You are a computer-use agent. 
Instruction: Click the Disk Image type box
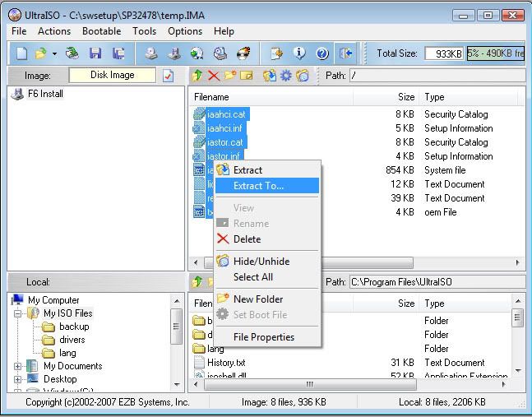113,75
